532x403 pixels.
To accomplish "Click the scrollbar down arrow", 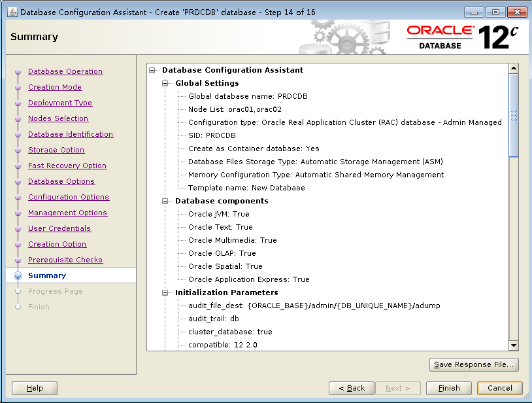I will point(514,345).
